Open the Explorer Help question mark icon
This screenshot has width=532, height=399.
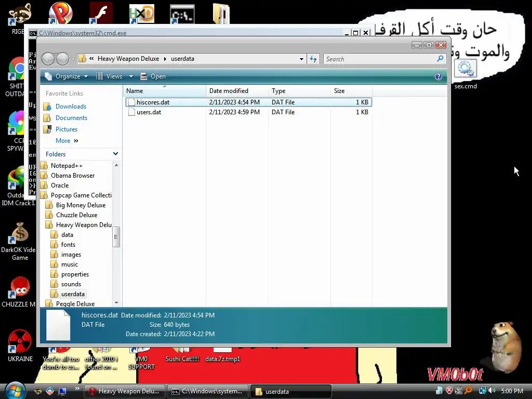point(438,76)
